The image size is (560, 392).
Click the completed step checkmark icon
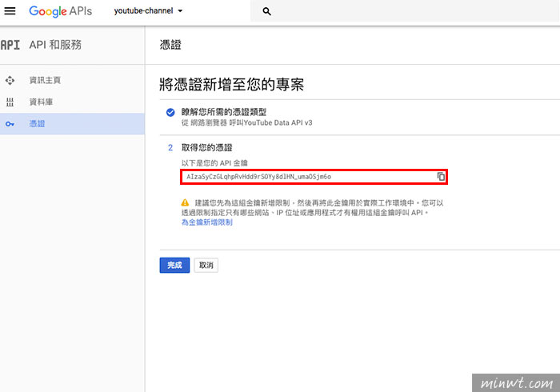click(170, 113)
